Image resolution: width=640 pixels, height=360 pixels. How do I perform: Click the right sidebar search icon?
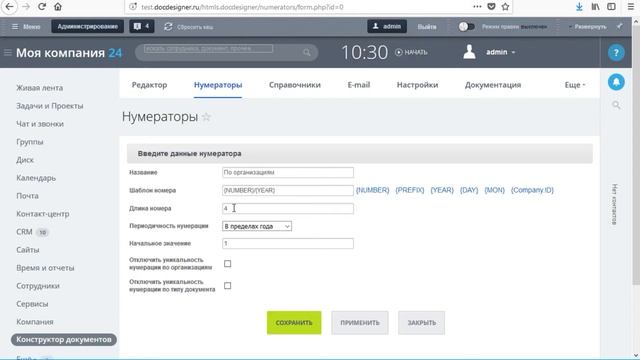(616, 105)
